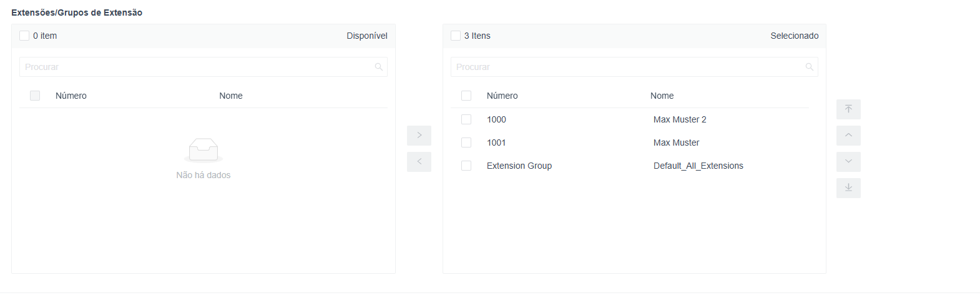Click 'Nome' column header in Selecionado table
980x295 pixels.
coord(662,96)
